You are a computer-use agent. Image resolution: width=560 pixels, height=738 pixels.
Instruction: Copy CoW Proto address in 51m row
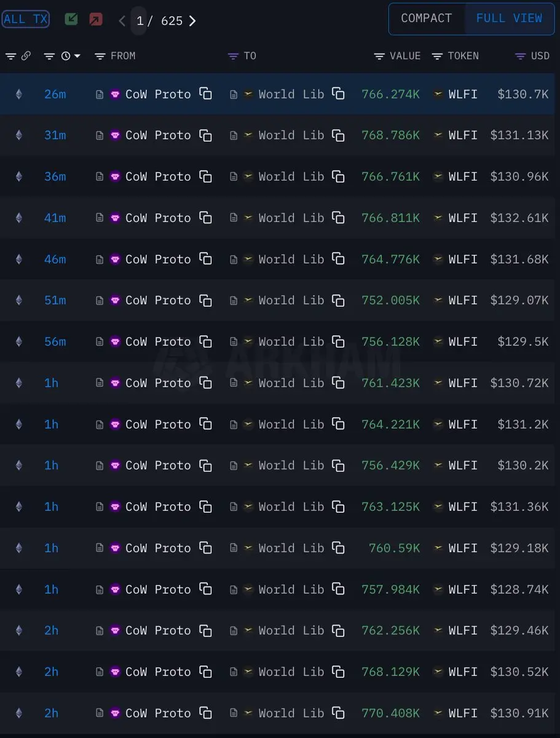205,300
